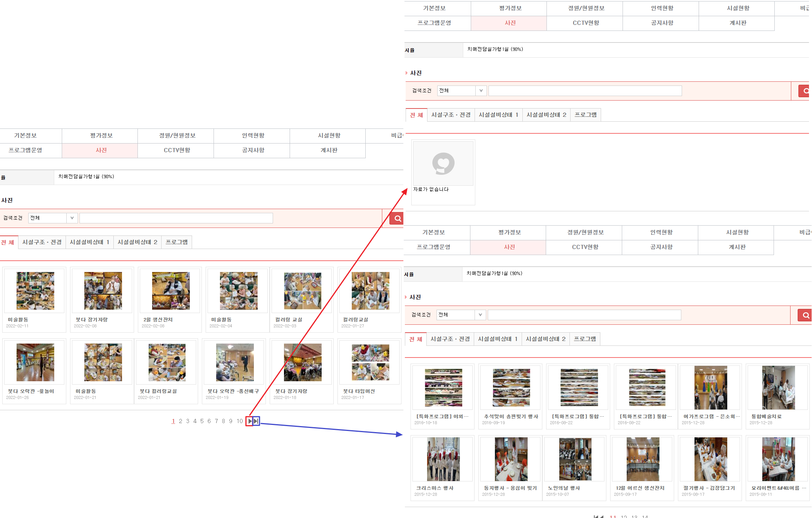Go to page 10 in pagination
Image resolution: width=812 pixels, height=518 pixels.
pos(240,421)
